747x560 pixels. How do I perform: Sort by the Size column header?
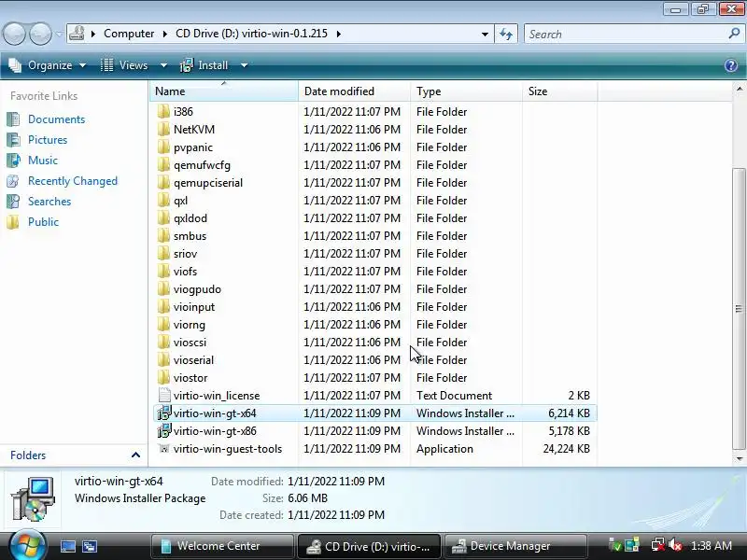click(559, 91)
